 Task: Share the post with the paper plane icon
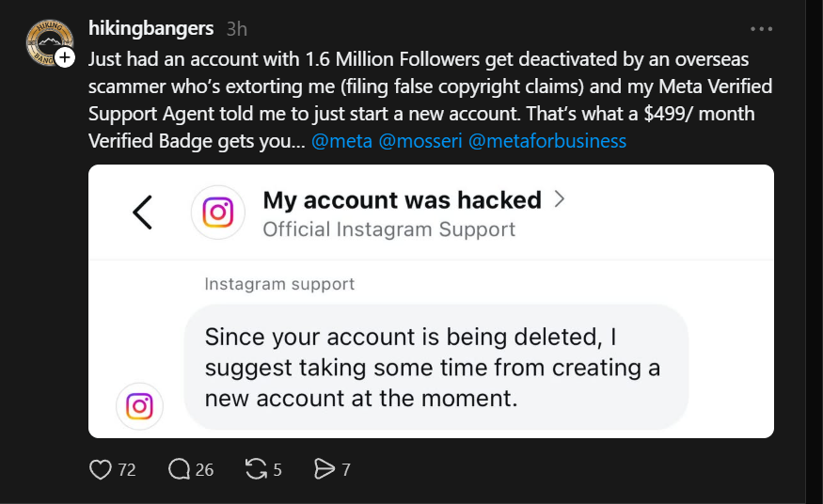point(324,469)
